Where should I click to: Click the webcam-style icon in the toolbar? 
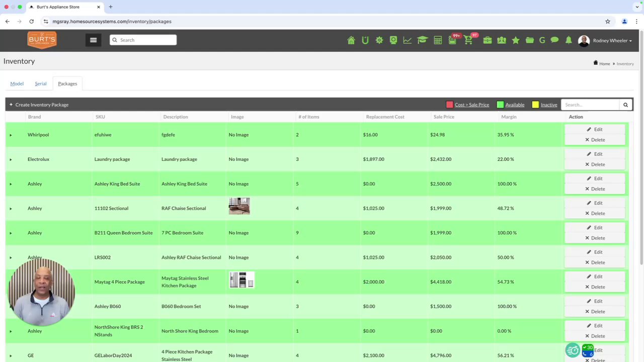pyautogui.click(x=393, y=40)
